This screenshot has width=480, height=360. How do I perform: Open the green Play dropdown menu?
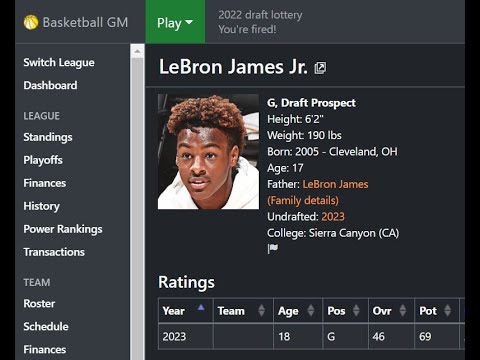(175, 22)
